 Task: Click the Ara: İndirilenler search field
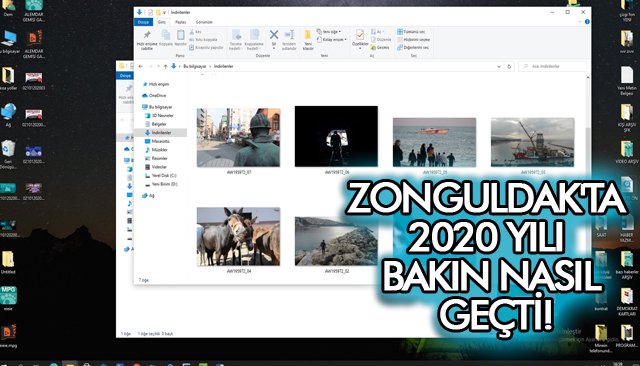pos(552,66)
